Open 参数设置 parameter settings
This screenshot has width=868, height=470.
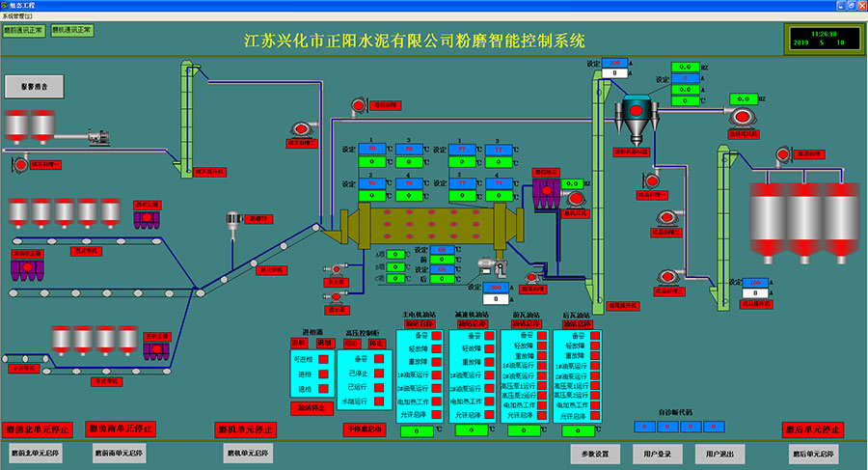tap(595, 454)
